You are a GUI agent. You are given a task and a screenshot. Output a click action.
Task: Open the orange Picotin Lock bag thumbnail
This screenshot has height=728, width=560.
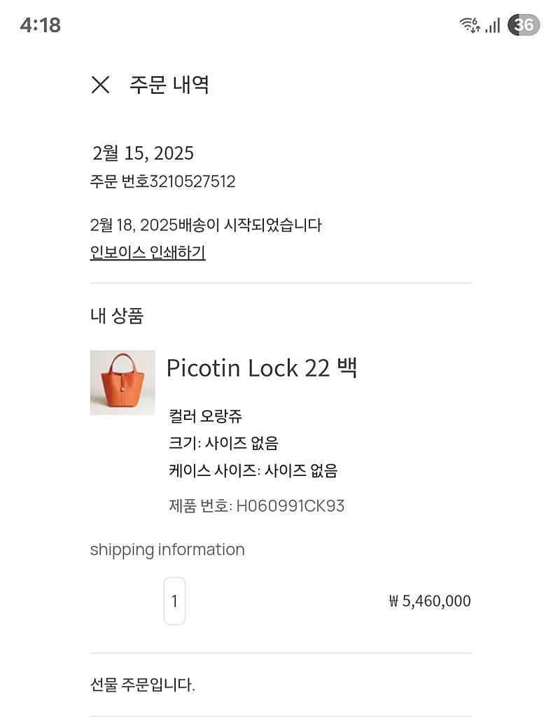click(x=122, y=383)
